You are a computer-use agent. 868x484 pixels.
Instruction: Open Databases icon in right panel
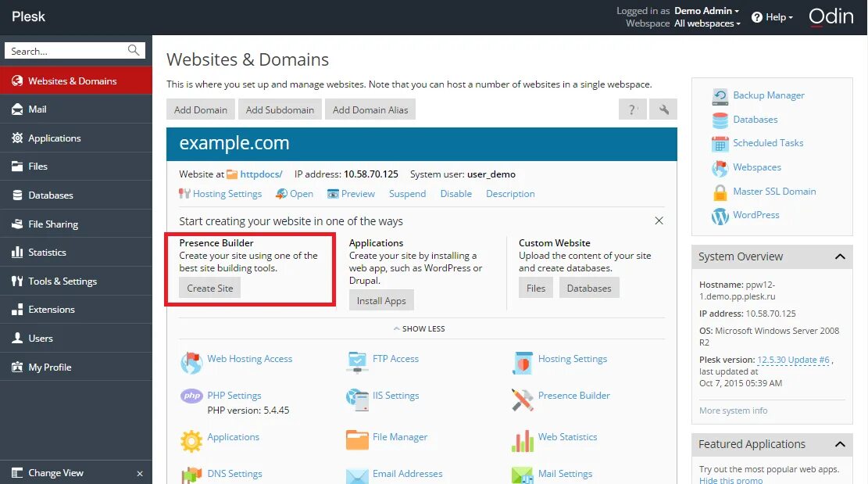point(720,120)
